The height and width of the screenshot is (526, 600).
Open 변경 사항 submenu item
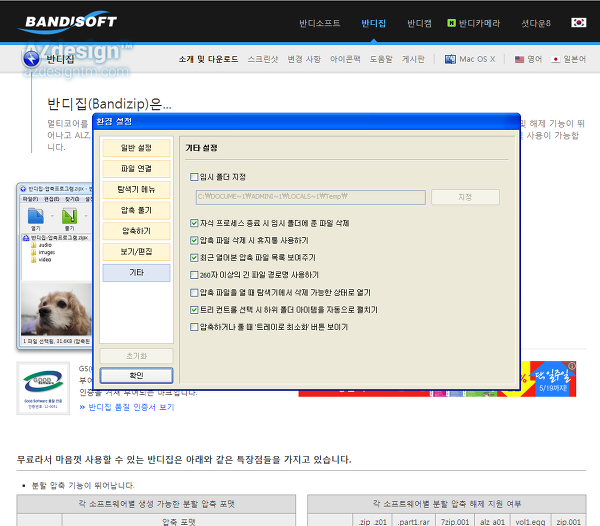[304, 59]
